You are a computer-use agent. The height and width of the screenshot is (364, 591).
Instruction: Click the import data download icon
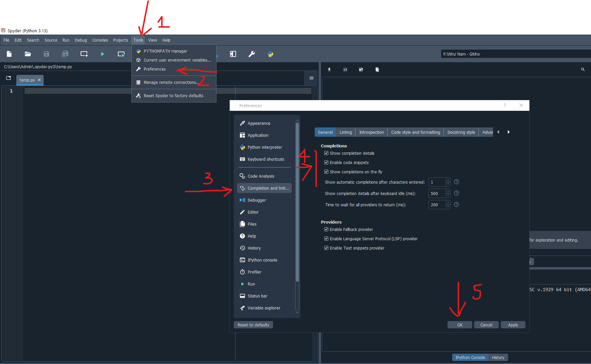click(329, 70)
